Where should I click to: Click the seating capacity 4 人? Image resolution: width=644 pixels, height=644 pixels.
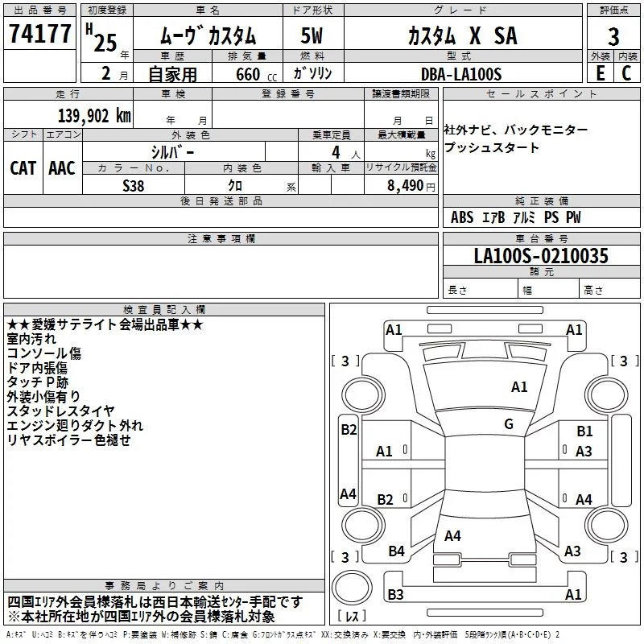coord(345,153)
